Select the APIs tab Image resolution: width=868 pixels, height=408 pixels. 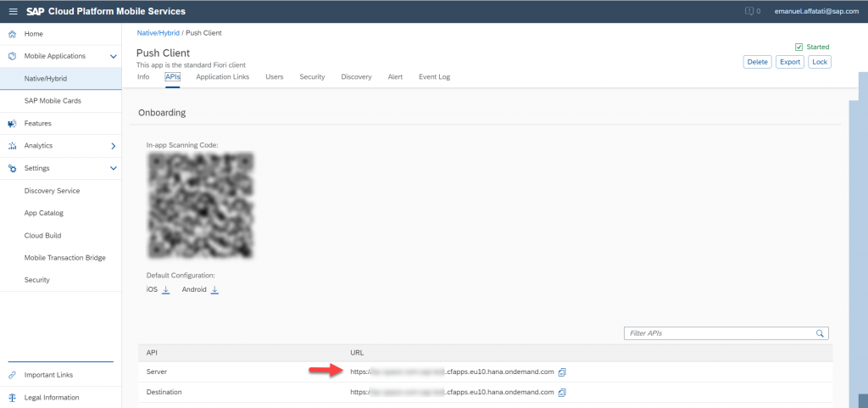point(173,77)
